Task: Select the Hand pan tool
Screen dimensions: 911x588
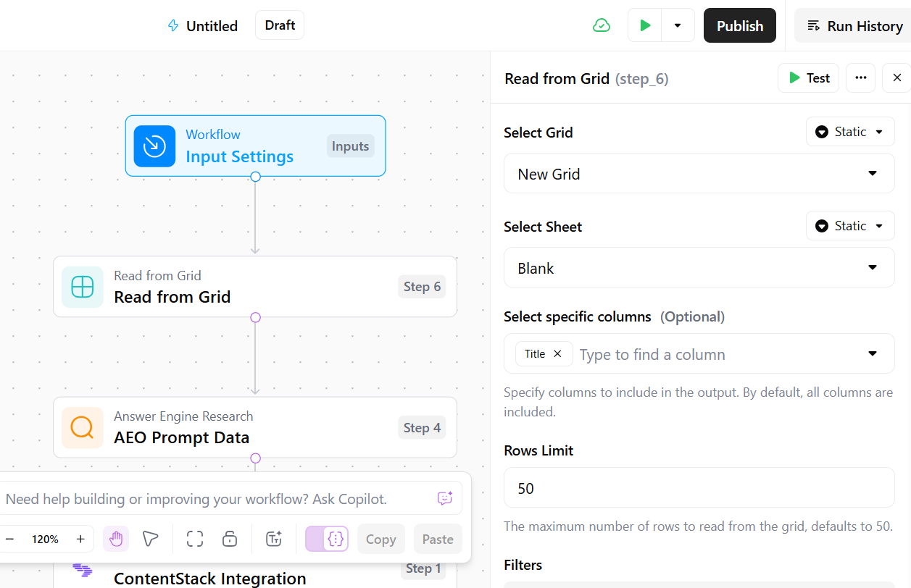Action: (x=116, y=539)
